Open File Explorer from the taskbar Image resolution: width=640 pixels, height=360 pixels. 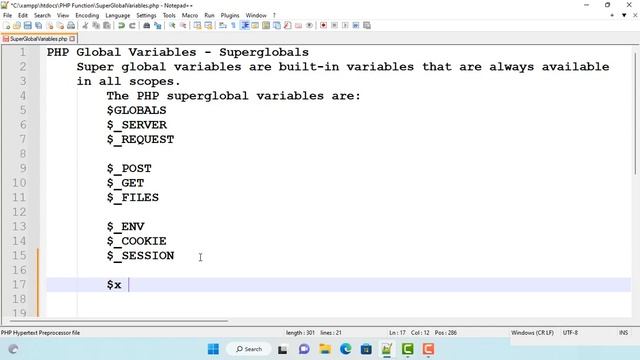(325, 349)
